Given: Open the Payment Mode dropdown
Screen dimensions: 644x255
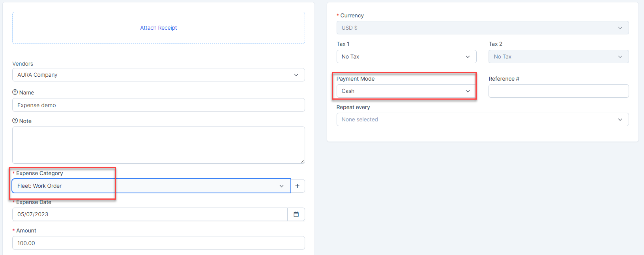Looking at the screenshot, I should click(x=406, y=91).
